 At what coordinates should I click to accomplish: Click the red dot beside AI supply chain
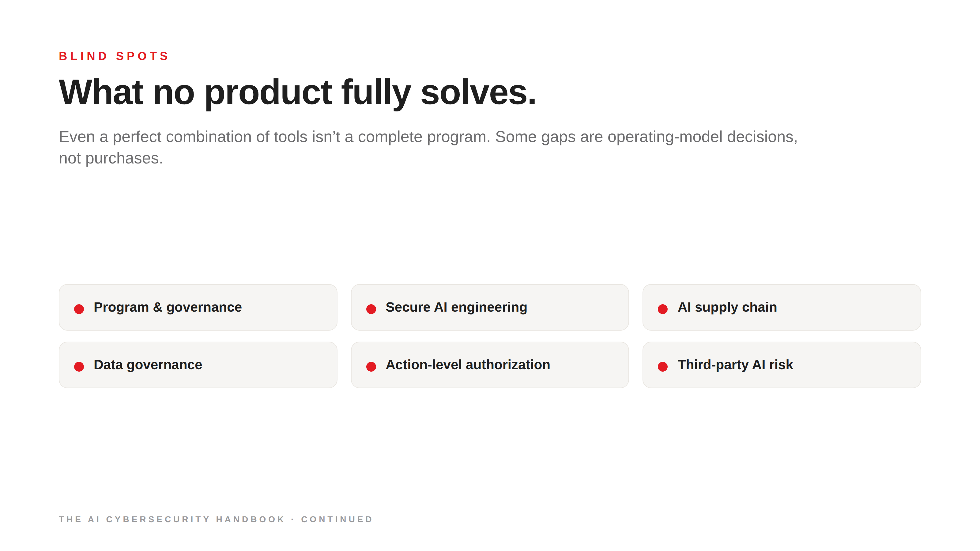click(x=663, y=309)
